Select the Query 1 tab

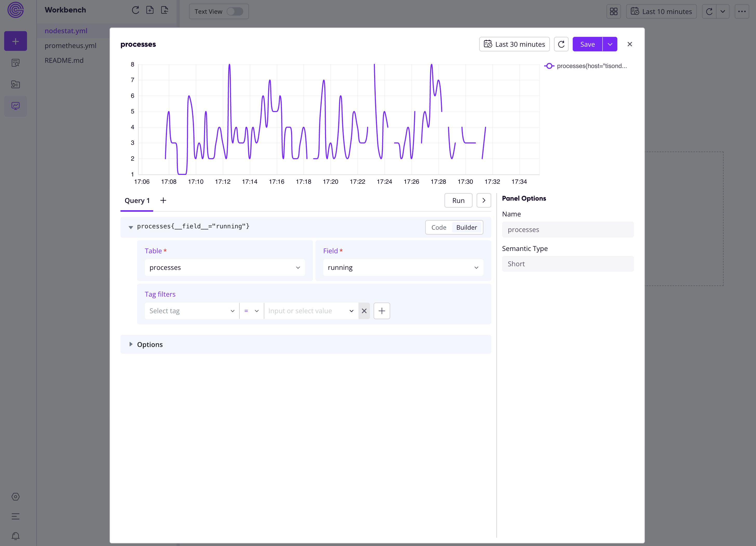point(137,201)
